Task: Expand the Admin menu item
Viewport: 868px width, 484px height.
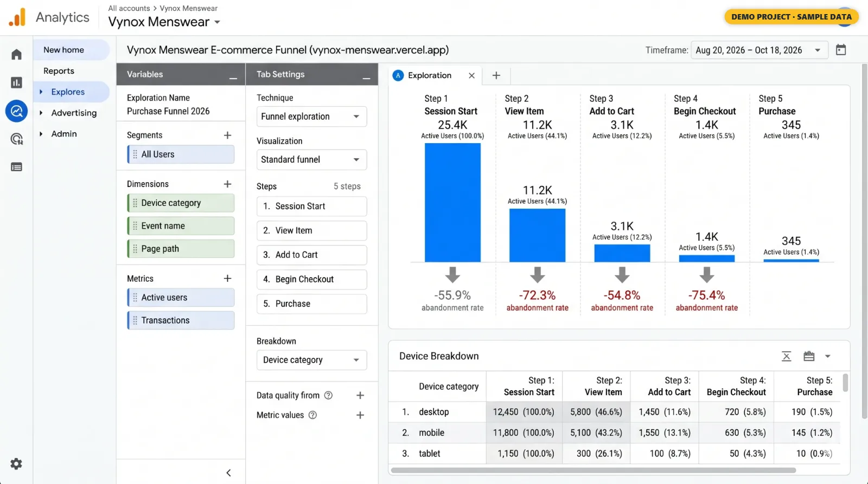Action: [41, 134]
